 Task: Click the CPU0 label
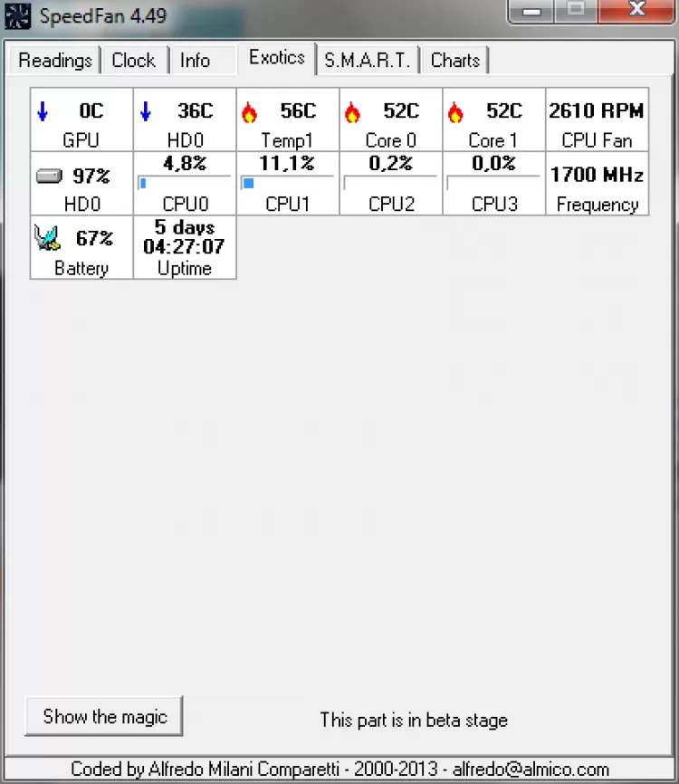[x=185, y=205]
